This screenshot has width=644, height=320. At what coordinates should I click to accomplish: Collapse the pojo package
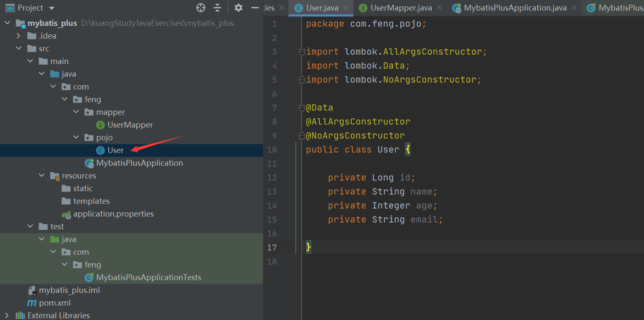[76, 137]
